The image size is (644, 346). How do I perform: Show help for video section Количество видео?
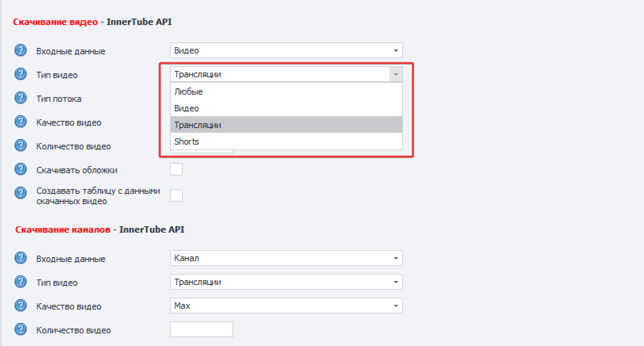(21, 145)
